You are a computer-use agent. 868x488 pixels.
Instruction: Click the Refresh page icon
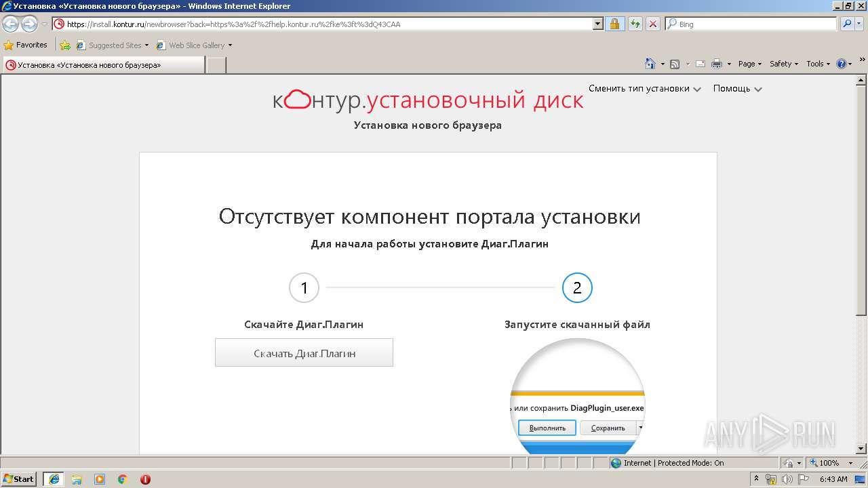635,24
